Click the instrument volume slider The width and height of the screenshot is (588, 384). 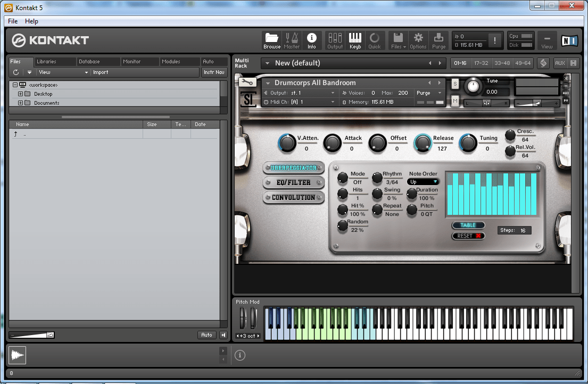pyautogui.click(x=537, y=103)
